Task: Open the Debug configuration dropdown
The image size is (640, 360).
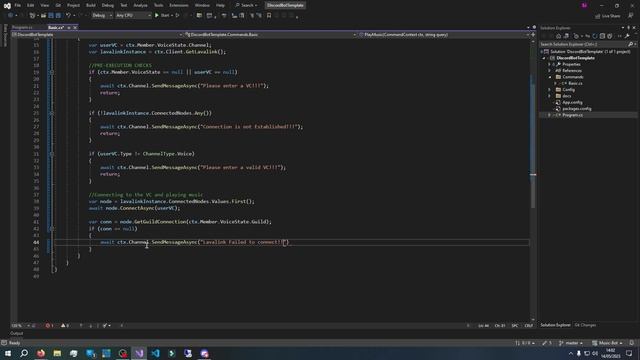Action: coord(102,16)
